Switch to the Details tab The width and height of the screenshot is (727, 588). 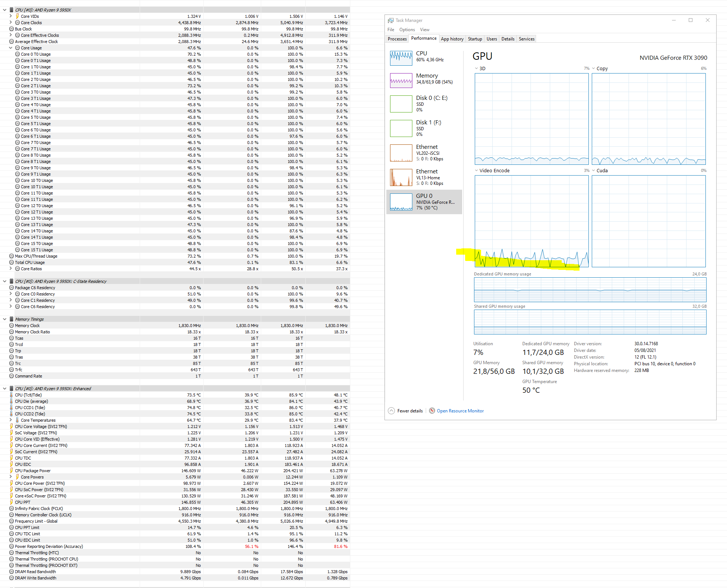508,39
